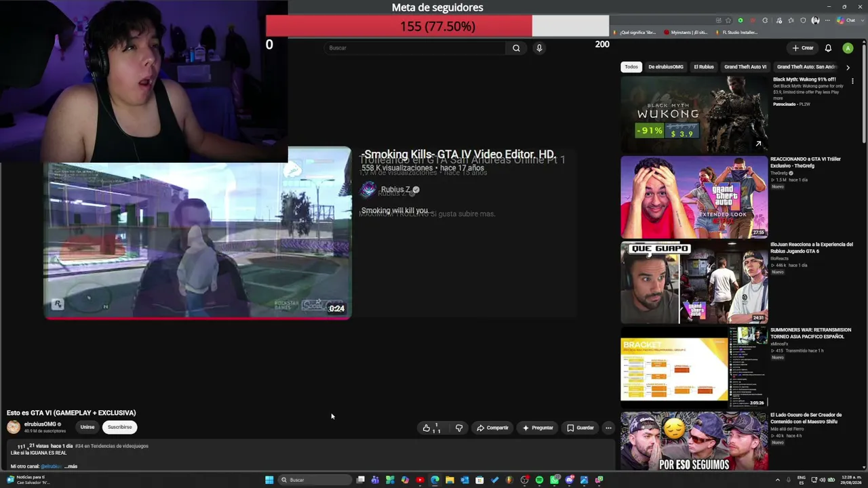
Task: Open Outlook from the taskbar
Action: (465, 480)
